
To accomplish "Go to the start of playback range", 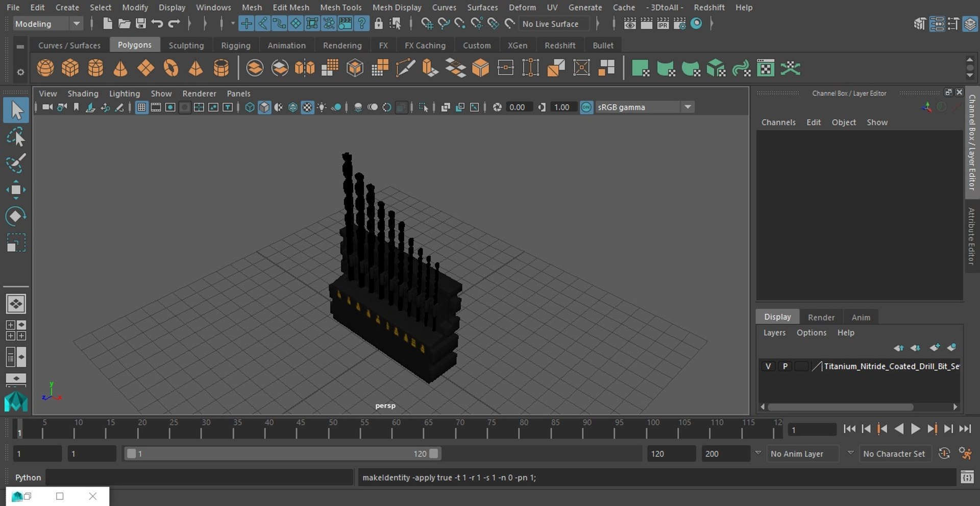I will [849, 429].
